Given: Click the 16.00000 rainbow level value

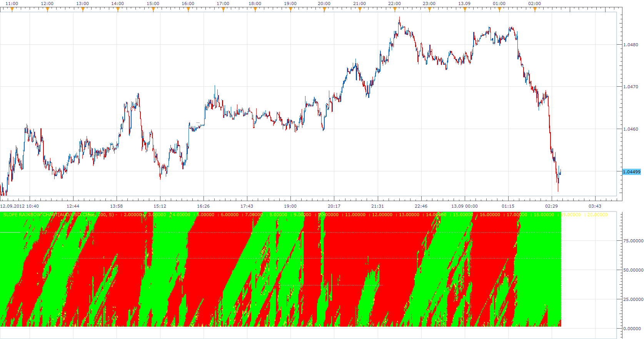Looking at the screenshot, I should (490, 215).
